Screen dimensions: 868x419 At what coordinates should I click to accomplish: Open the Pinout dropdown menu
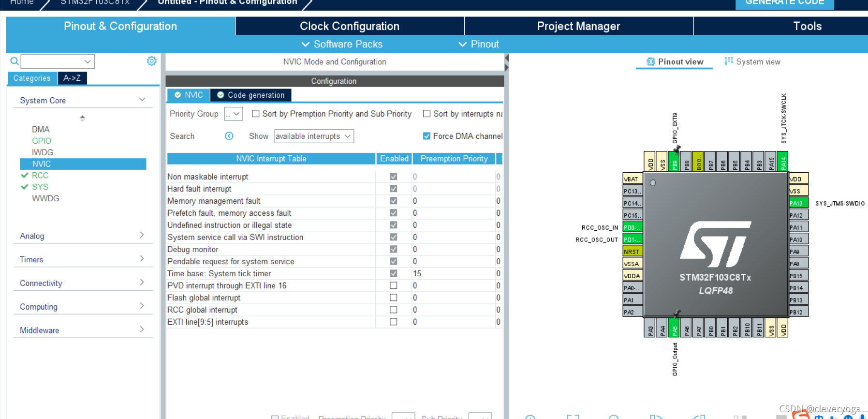tap(479, 44)
